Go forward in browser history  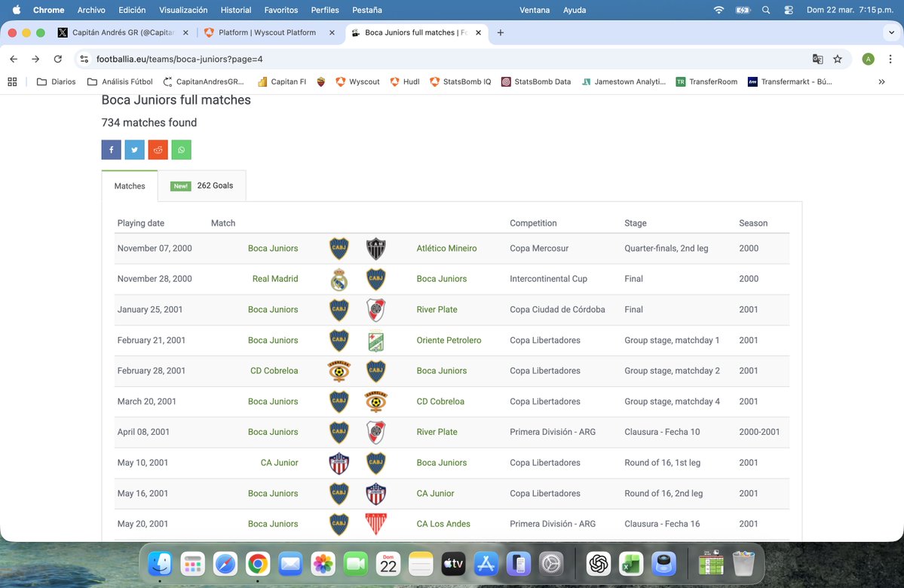35,59
